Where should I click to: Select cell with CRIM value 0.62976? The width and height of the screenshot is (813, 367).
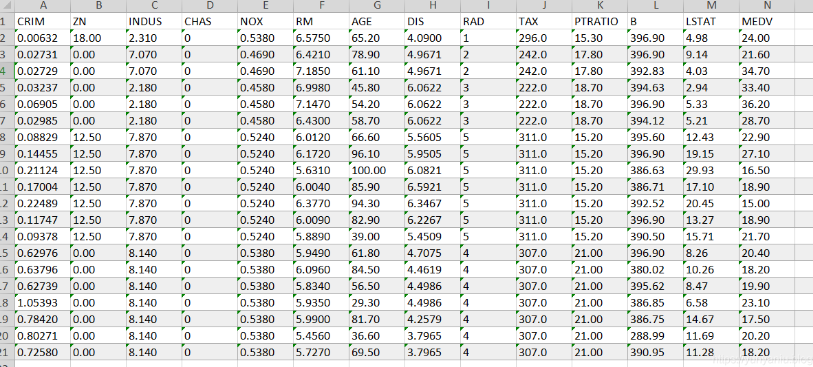click(x=43, y=253)
